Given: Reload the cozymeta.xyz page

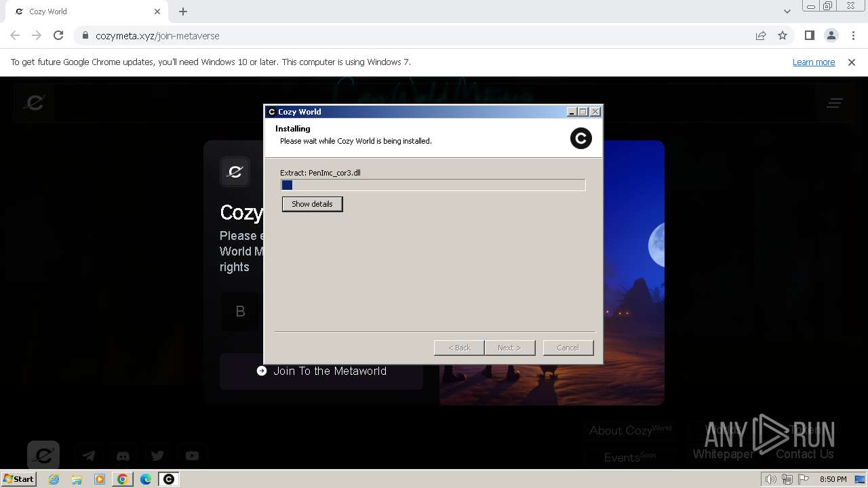Looking at the screenshot, I should pos(58,36).
